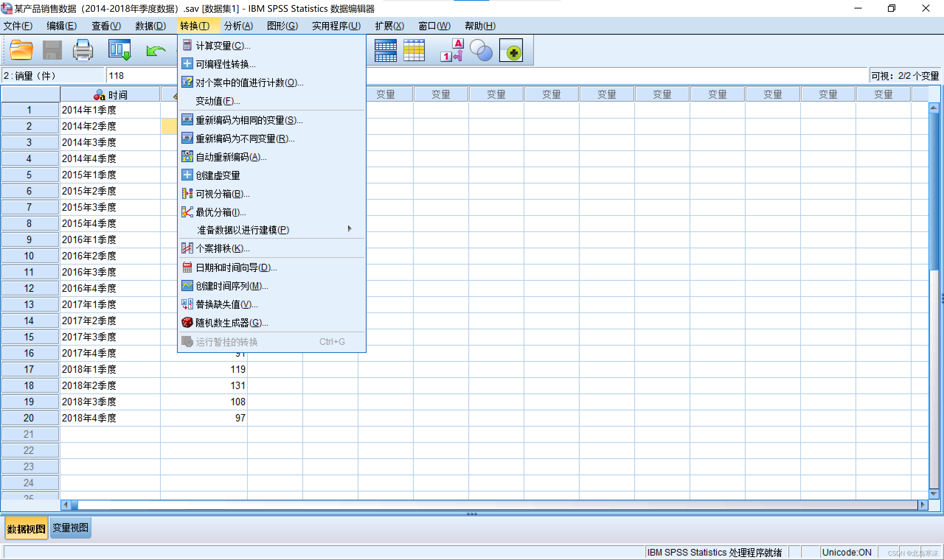The width and height of the screenshot is (944, 560).
Task: Click the Open data file folder icon
Action: point(21,50)
